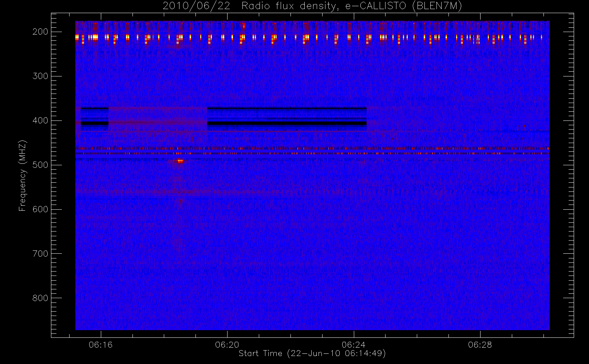
Task: Select the '600' frequency axis label
Action: point(40,209)
